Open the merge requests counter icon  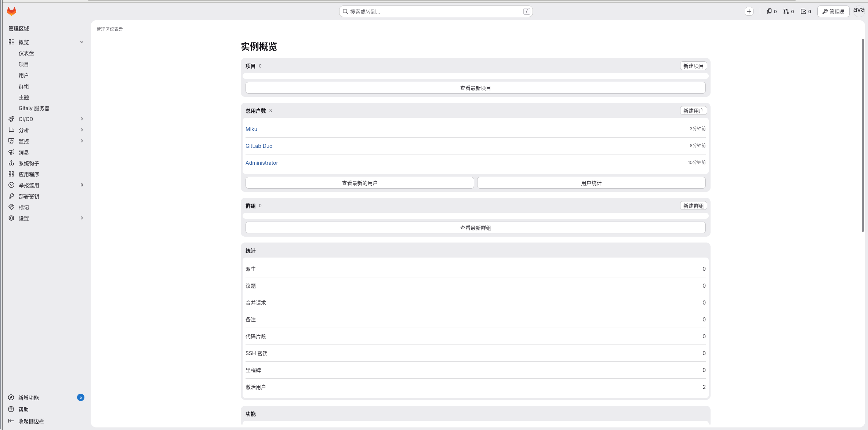(788, 11)
